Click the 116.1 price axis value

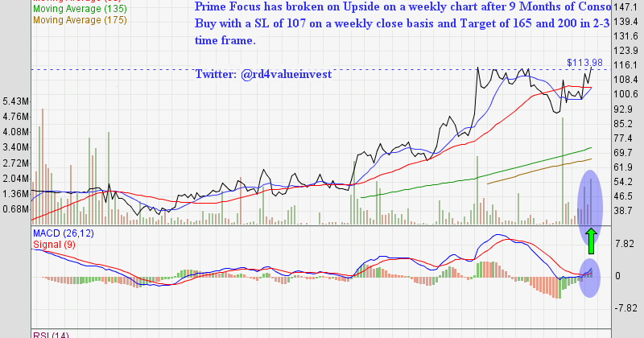tap(625, 65)
